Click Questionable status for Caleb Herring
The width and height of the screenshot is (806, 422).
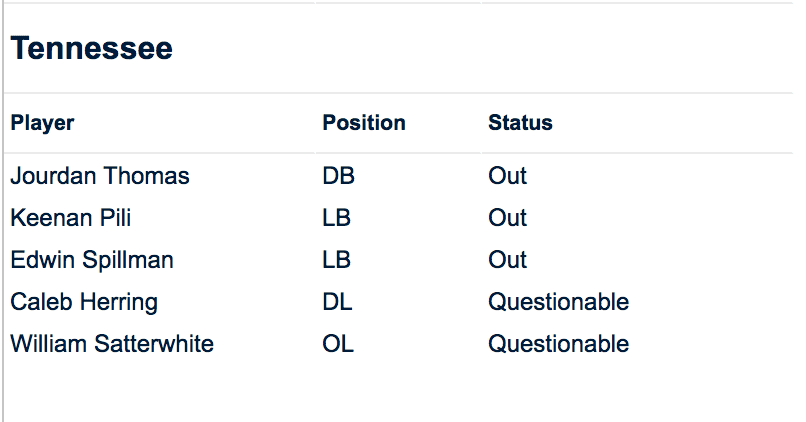[x=558, y=302]
